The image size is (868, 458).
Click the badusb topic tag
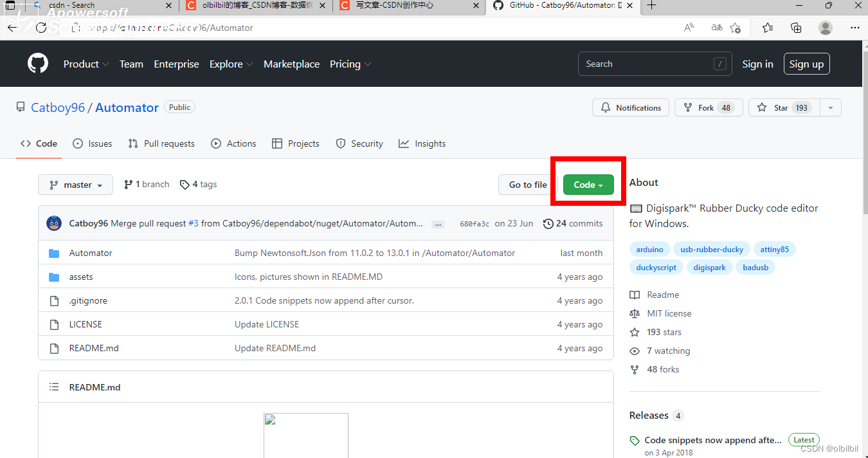pyautogui.click(x=755, y=267)
